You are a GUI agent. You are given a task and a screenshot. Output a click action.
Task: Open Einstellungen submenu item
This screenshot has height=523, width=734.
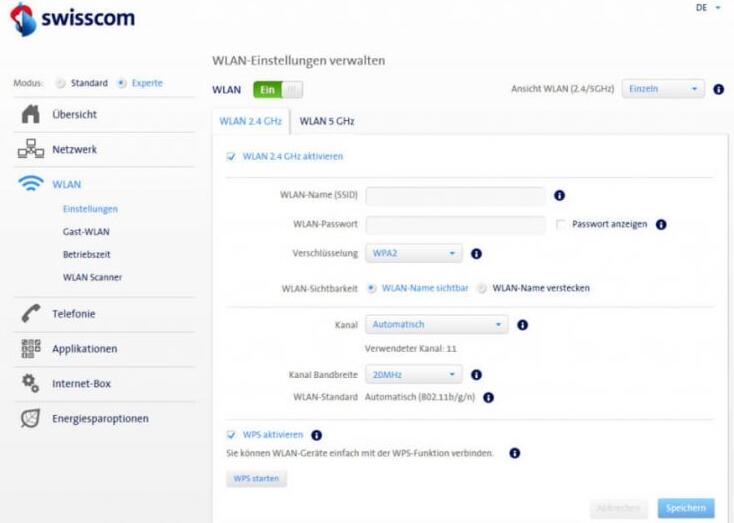tap(90, 209)
